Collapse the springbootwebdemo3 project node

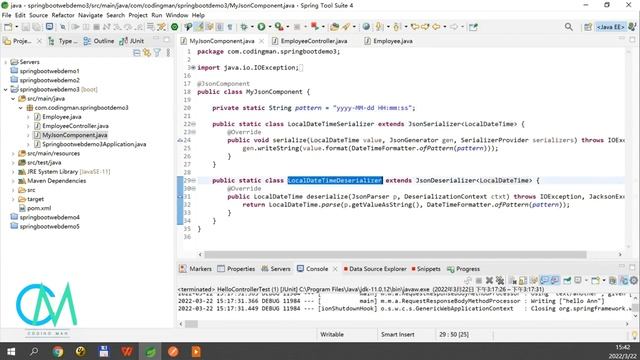click(6, 89)
